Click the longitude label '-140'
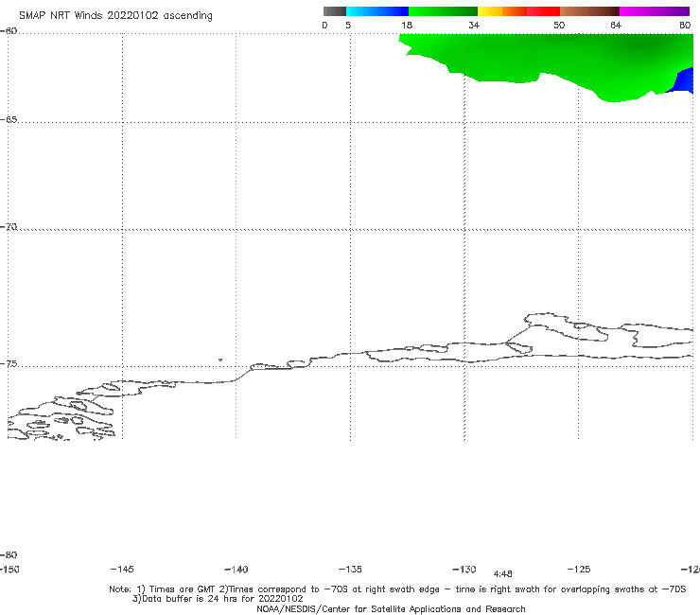 pyautogui.click(x=236, y=570)
